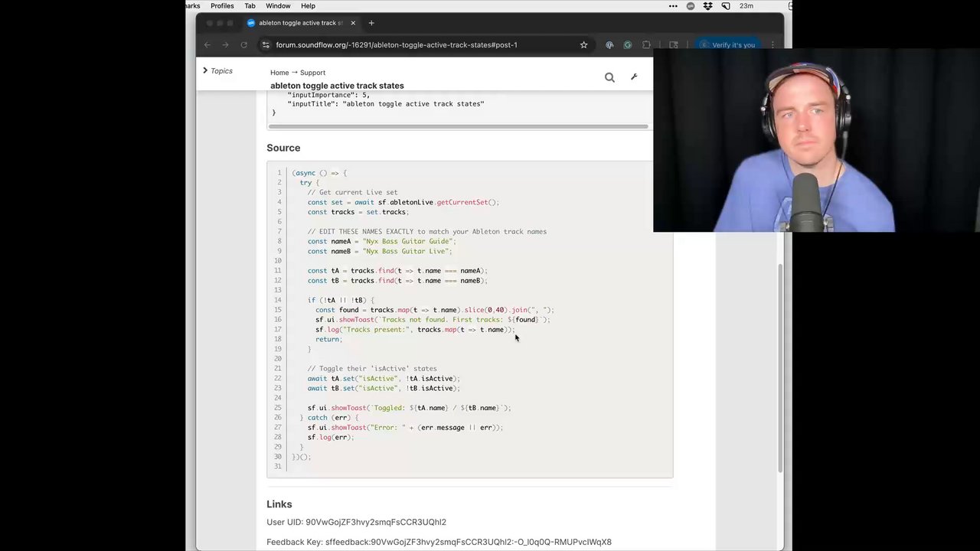
Task: Click the Feedback Key text line
Action: 439,542
